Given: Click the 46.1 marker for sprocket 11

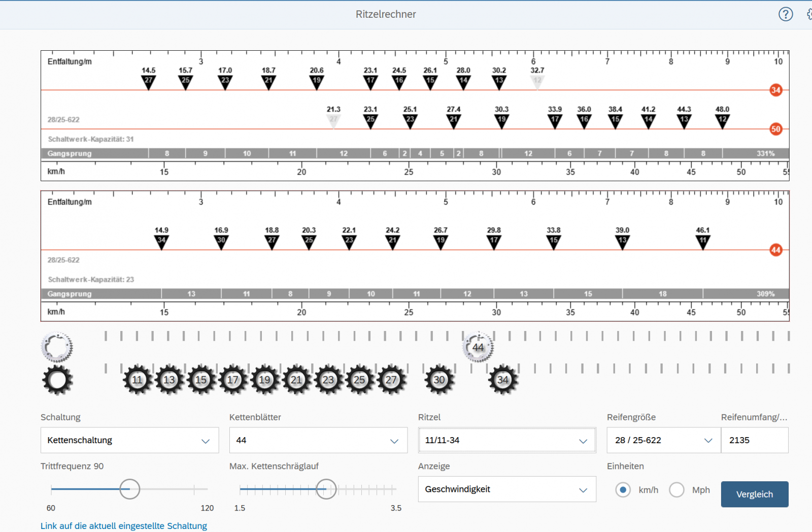Looking at the screenshot, I should 703,242.
